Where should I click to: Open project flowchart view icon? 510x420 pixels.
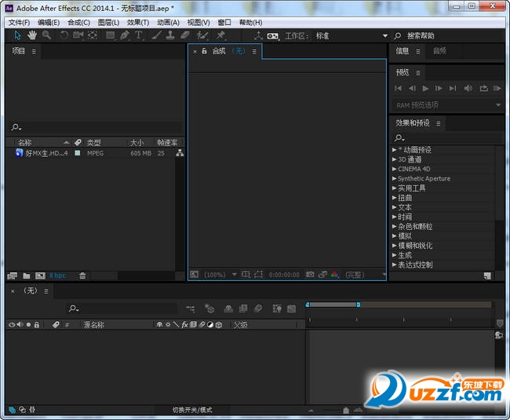(x=180, y=153)
